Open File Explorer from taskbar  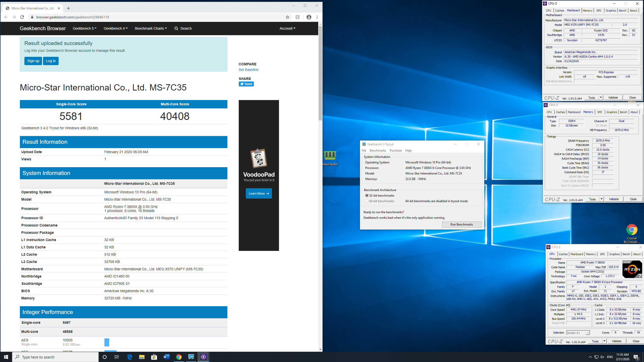point(142,357)
